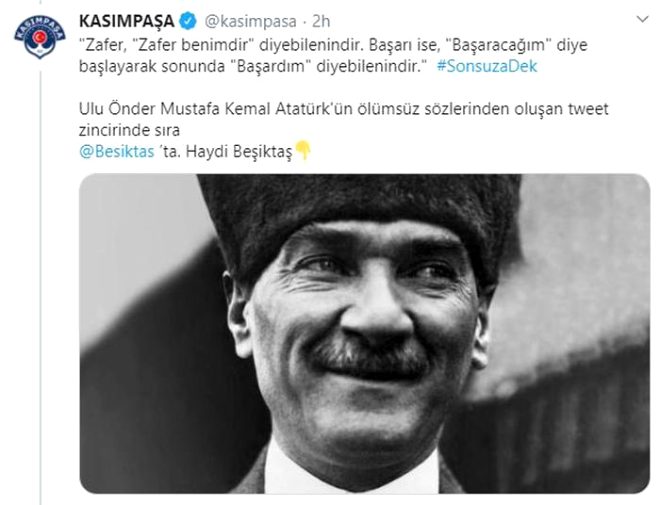This screenshot has height=505, width=660.
Task: Open the #SonsuzaDek hashtag
Action: (x=487, y=66)
